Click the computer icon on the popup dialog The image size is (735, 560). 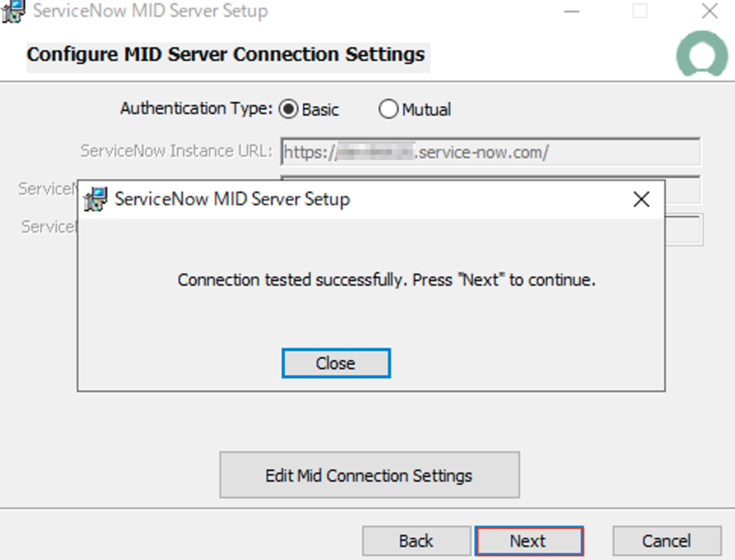(x=95, y=199)
